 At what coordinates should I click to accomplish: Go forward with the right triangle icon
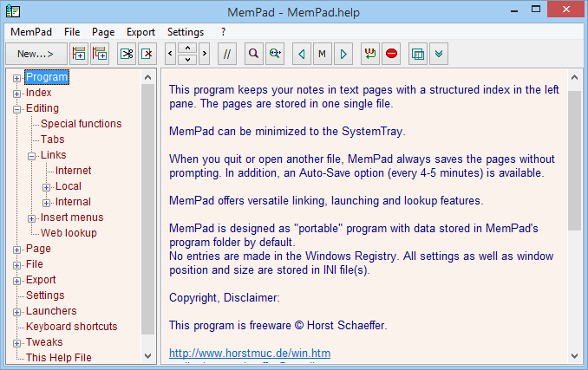(x=343, y=54)
